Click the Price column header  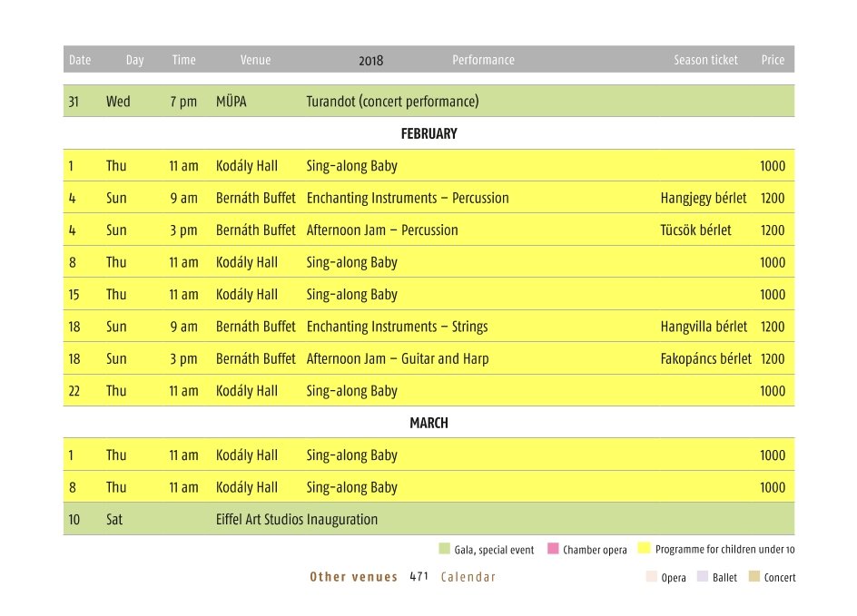coord(773,60)
